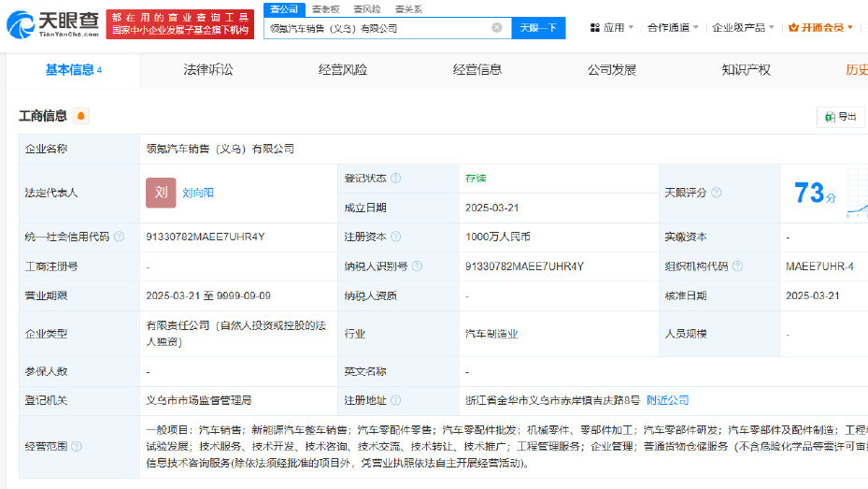Select the 查公司 search tab
The width and height of the screenshot is (868, 489).
coord(284,9)
